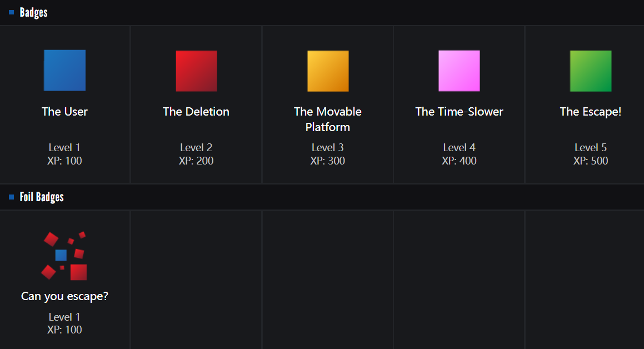The height and width of the screenshot is (349, 644).
Task: Click the Foil Badges section header
Action: [x=42, y=197]
